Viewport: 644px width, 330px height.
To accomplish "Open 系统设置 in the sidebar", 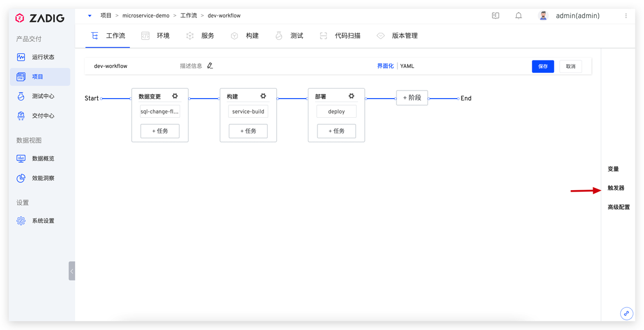I will tap(43, 221).
